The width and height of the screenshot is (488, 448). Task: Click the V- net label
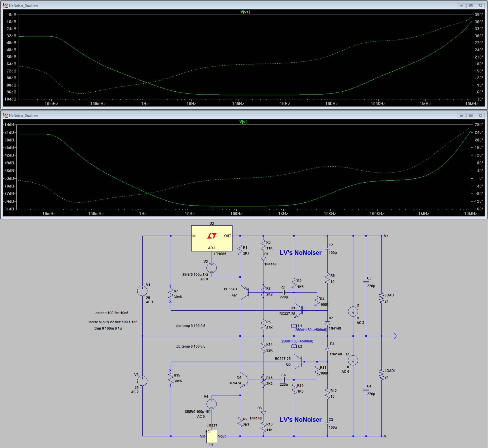pyautogui.click(x=386, y=436)
